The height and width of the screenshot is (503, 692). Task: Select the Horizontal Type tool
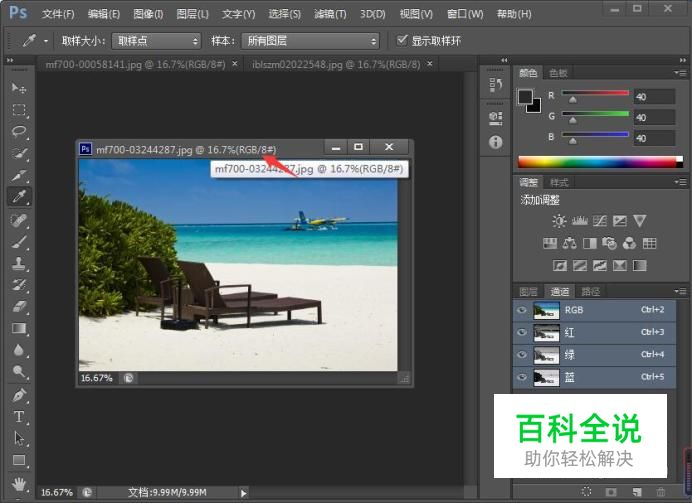18,416
